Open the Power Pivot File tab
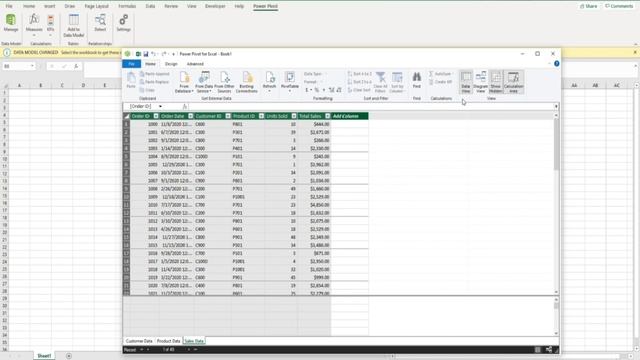The image size is (640, 360). 131,64
